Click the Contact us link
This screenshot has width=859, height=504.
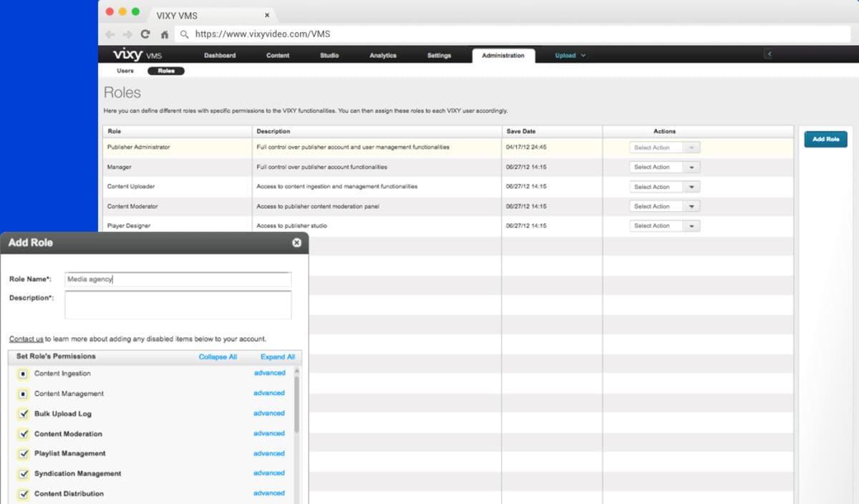[26, 339]
